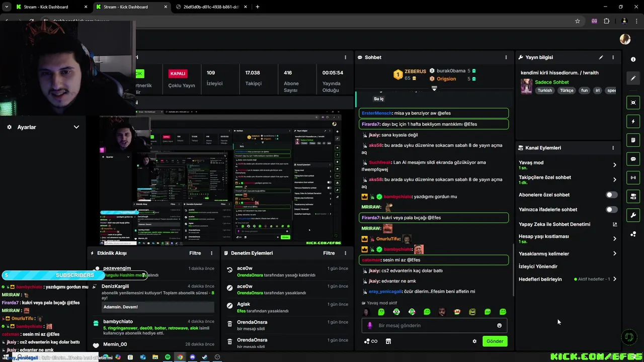Open user profile avatar at top right

tap(625, 39)
